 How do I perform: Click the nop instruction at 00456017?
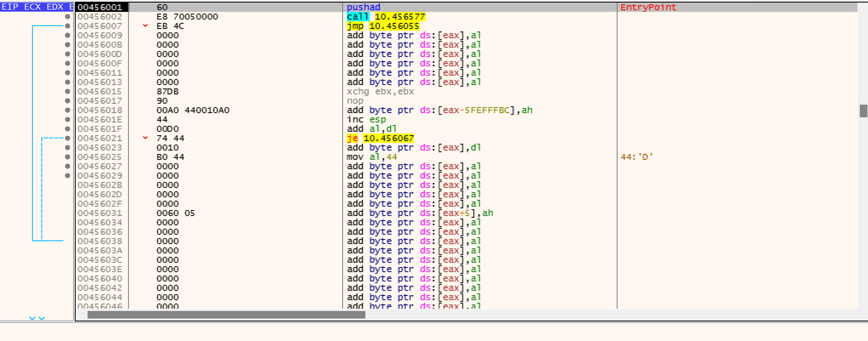[x=355, y=101]
